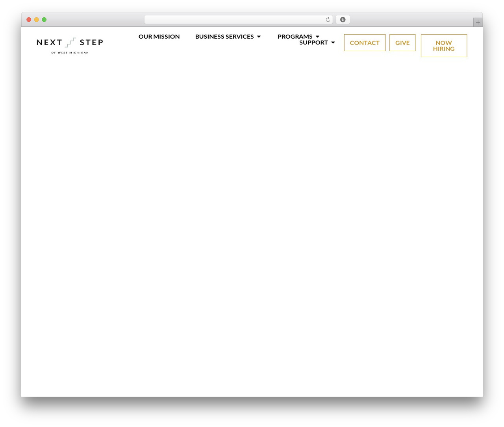The image size is (504, 427).
Task: Maximize the browser window with the green button
Action: 44,20
